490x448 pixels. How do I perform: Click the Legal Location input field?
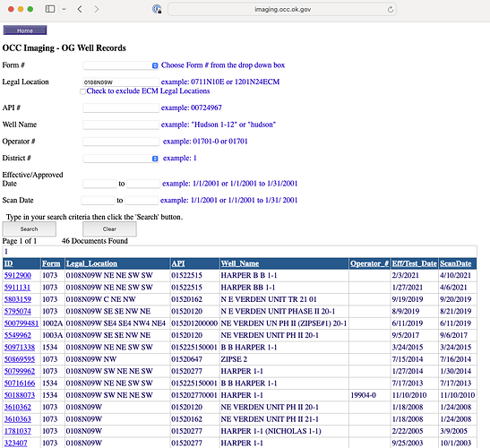pos(121,82)
